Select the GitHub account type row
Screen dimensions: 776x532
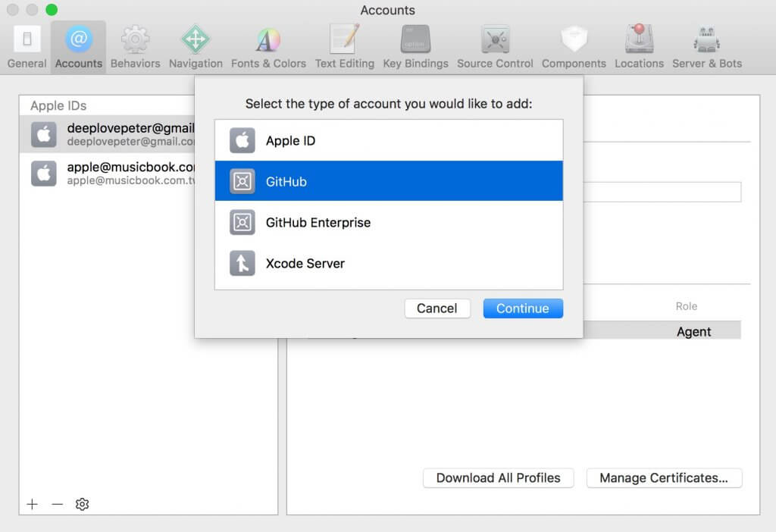pos(389,181)
